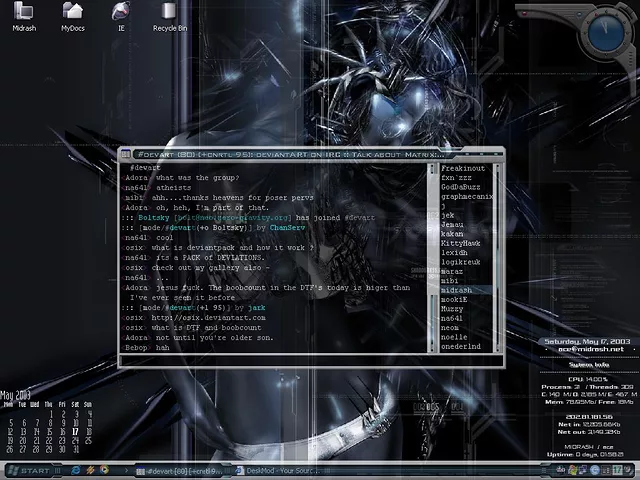The height and width of the screenshot is (480, 640).
Task: Click the ace@midrash.net email in sidebar
Action: point(591,349)
